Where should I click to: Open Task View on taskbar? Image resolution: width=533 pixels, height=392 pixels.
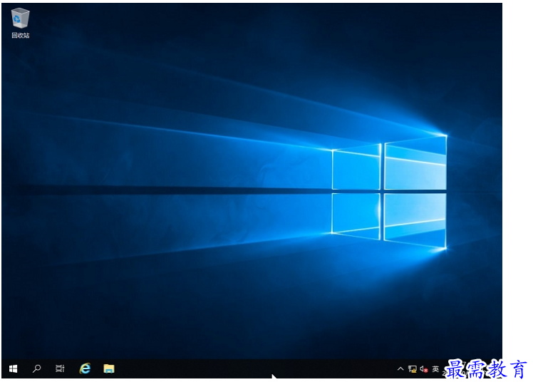coord(60,368)
